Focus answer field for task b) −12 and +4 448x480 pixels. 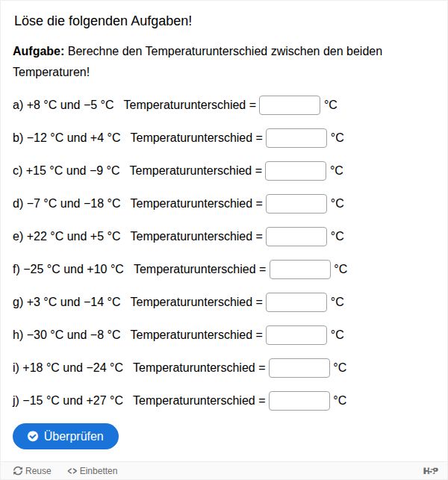click(296, 138)
